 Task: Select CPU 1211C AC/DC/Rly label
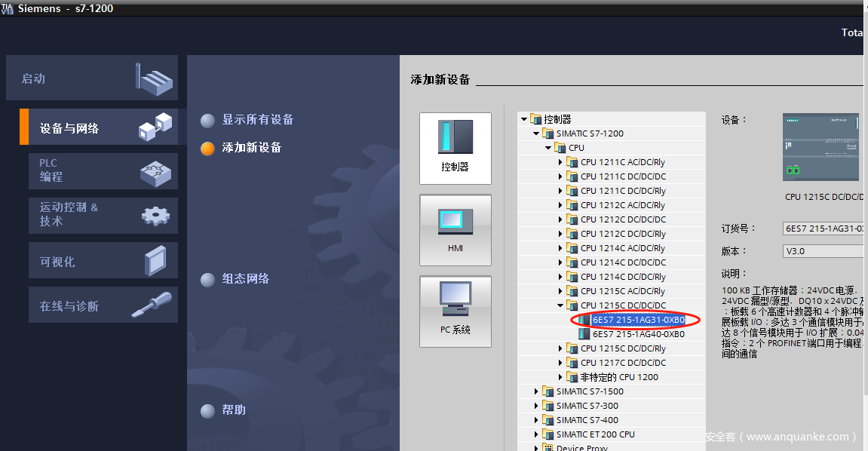coord(623,162)
